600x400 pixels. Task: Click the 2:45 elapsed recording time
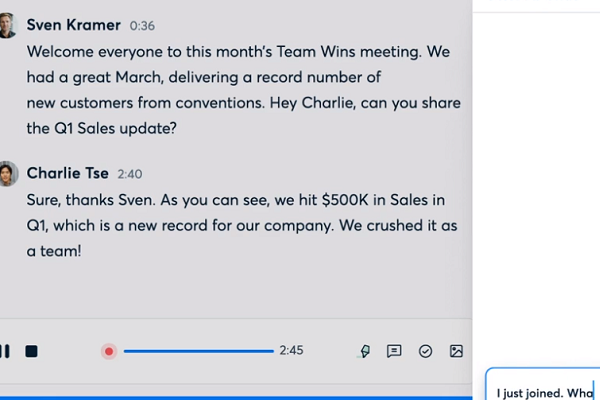tap(291, 351)
